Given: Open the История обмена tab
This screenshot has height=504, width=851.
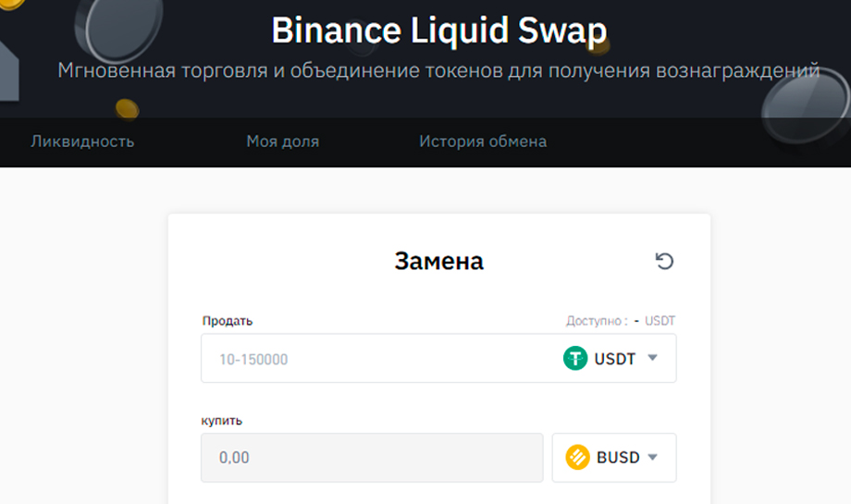Looking at the screenshot, I should (x=482, y=141).
